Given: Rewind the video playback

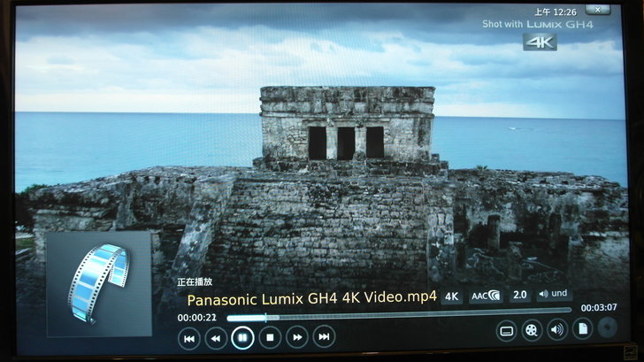Looking at the screenshot, I should pyautogui.click(x=216, y=339).
